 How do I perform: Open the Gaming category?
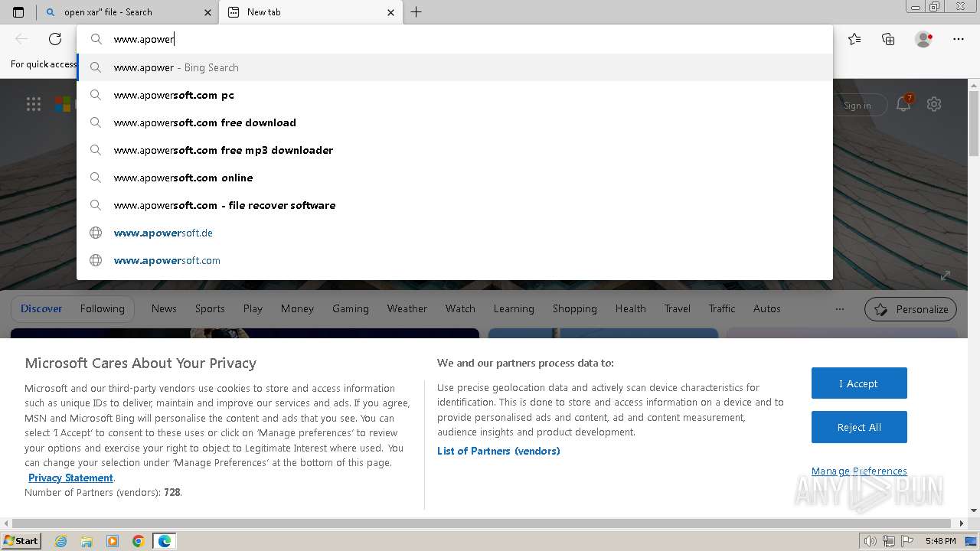coord(351,308)
